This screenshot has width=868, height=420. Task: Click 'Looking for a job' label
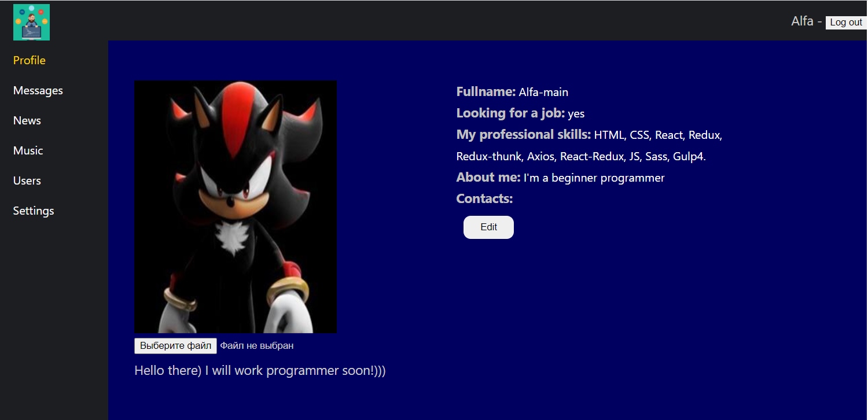point(510,113)
